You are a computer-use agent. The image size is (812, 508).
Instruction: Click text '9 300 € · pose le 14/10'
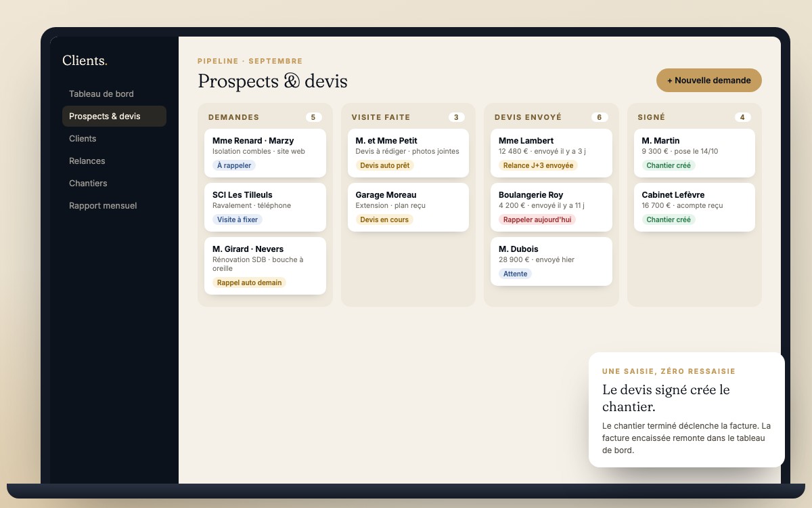pos(680,152)
